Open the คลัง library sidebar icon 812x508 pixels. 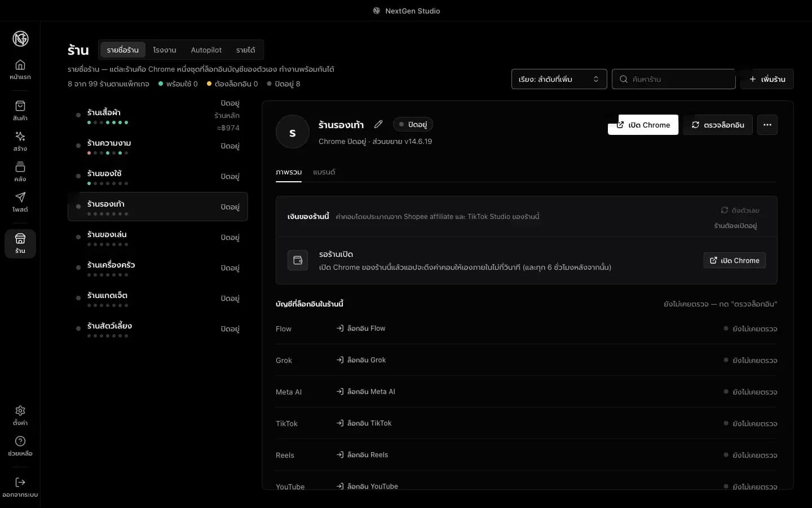tap(20, 172)
